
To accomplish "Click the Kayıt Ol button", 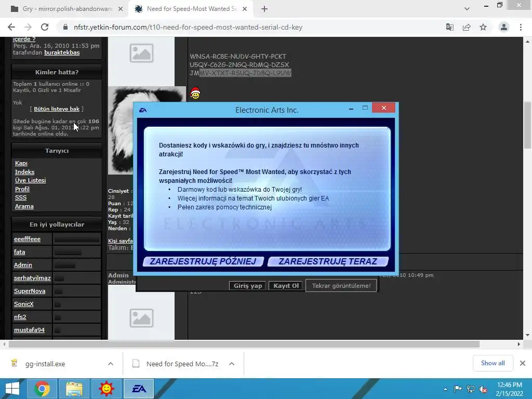I will 286,286.
